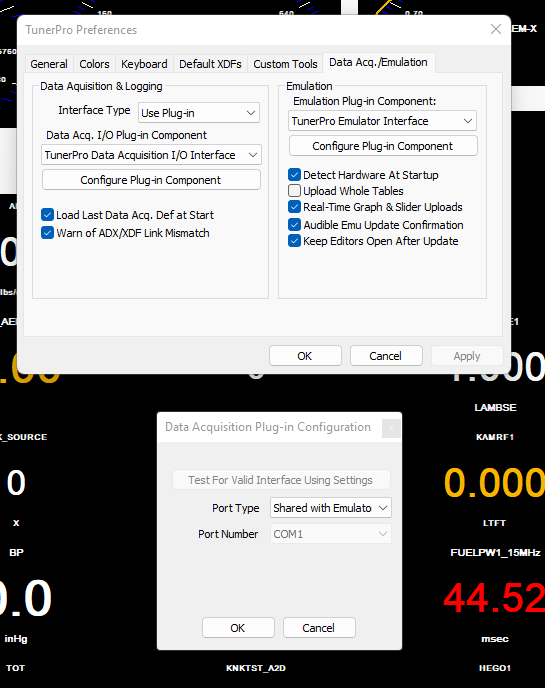Open Emulation Plug-in Component dropdown
Screen dimensions: 545x688
coord(382,121)
